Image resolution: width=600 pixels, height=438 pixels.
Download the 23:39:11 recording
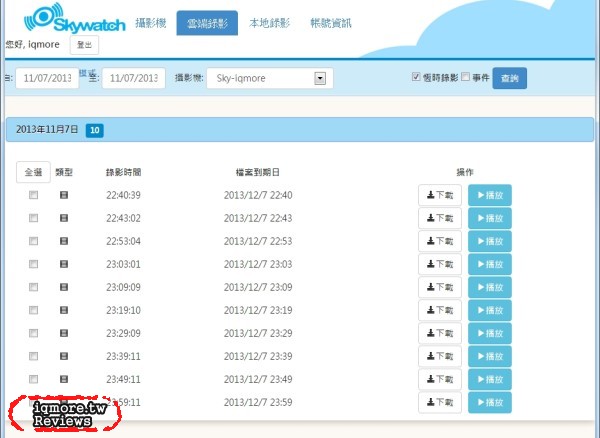click(x=440, y=356)
